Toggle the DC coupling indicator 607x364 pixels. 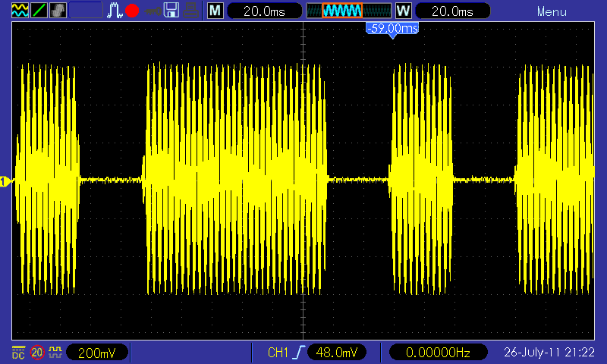click(x=18, y=353)
